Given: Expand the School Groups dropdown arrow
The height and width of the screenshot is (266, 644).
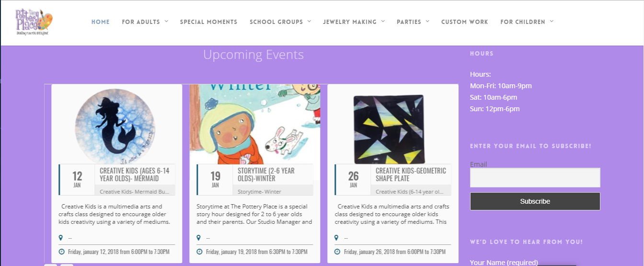Looking at the screenshot, I should (309, 22).
